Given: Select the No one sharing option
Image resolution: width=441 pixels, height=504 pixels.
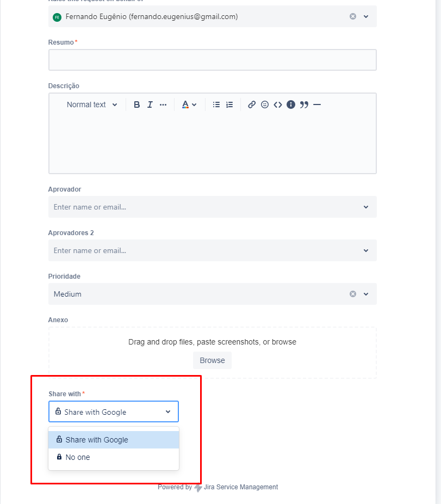Looking at the screenshot, I should pyautogui.click(x=114, y=457).
